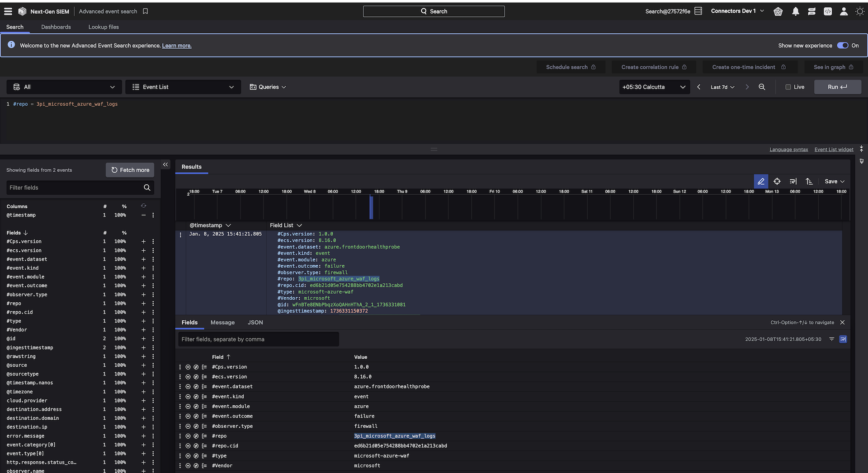Open the notifications bell icon
The image size is (868, 473).
[x=795, y=11]
